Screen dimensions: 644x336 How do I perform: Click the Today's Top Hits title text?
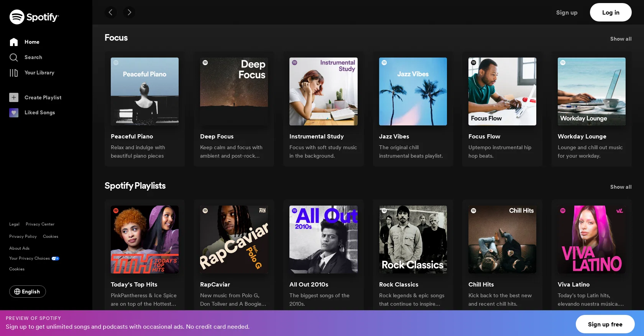pyautogui.click(x=134, y=284)
